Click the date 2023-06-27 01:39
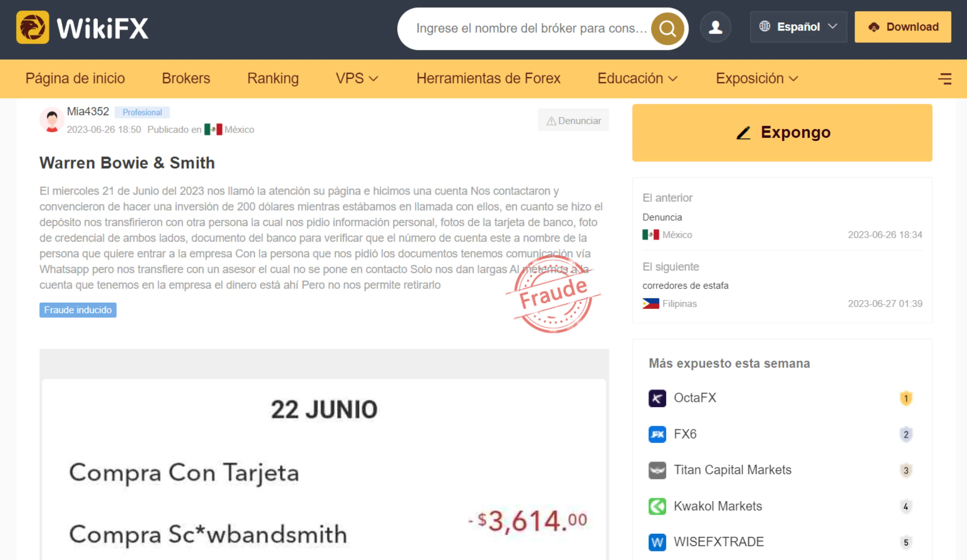The image size is (967, 560). 885,304
